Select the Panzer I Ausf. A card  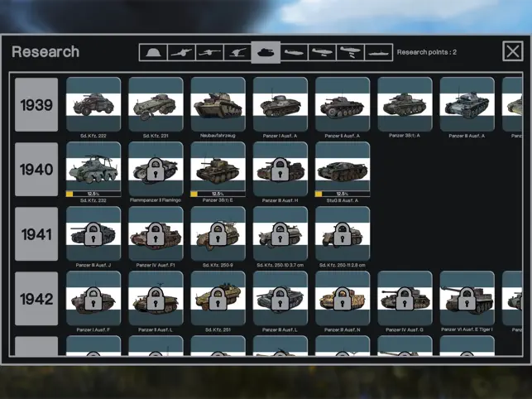(280, 104)
